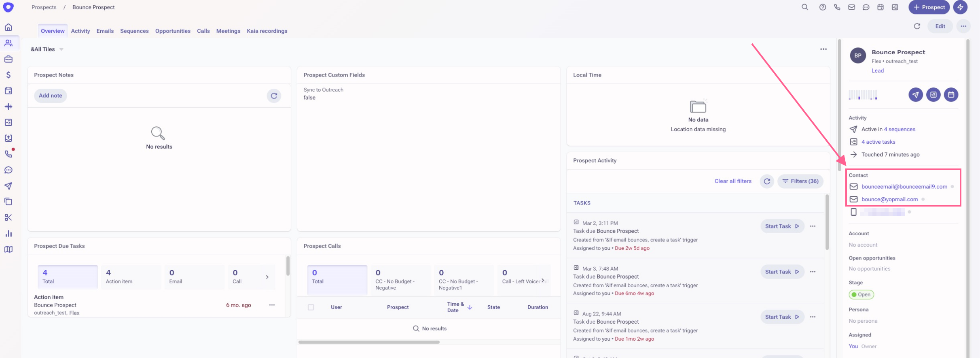This screenshot has width=980, height=358.
Task: Open Reports bar chart icon in sidebar
Action: coord(8,234)
